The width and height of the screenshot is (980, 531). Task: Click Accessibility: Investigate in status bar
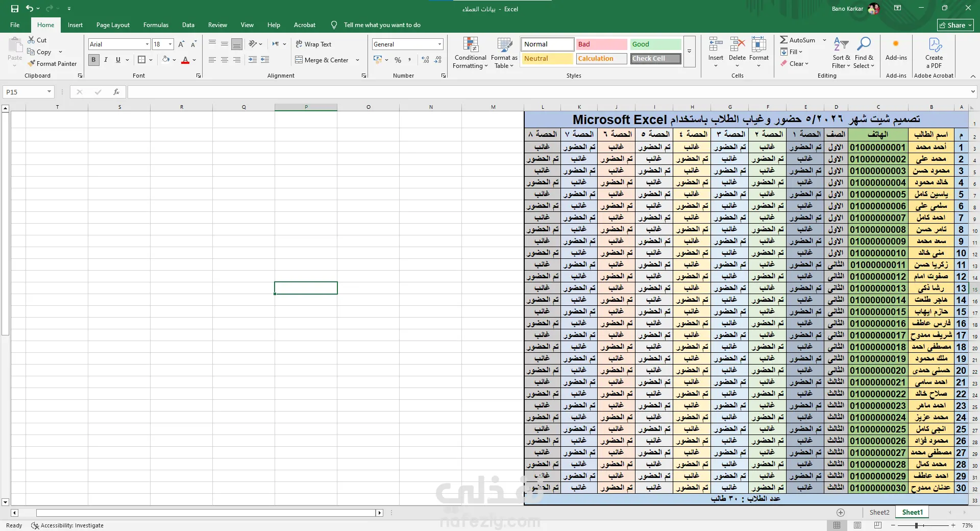(67, 525)
